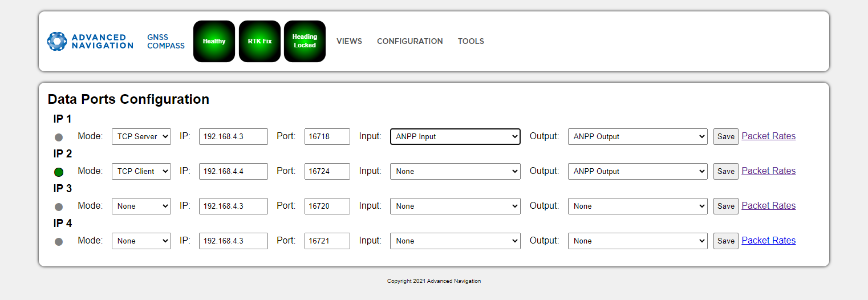Open Packet Rates for IP 3
The height and width of the screenshot is (300, 868).
pyautogui.click(x=769, y=205)
